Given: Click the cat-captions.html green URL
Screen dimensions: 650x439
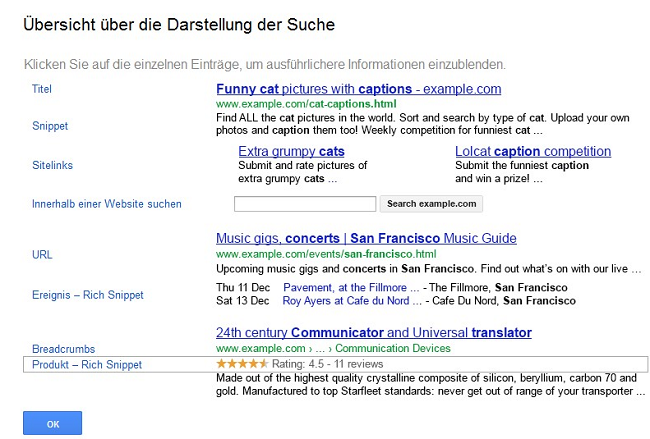Looking at the screenshot, I should [306, 104].
